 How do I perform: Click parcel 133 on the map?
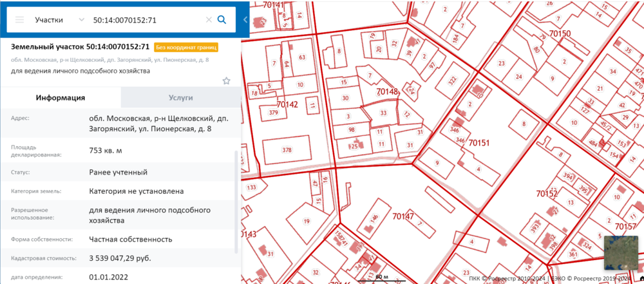pyautogui.click(x=252, y=187)
